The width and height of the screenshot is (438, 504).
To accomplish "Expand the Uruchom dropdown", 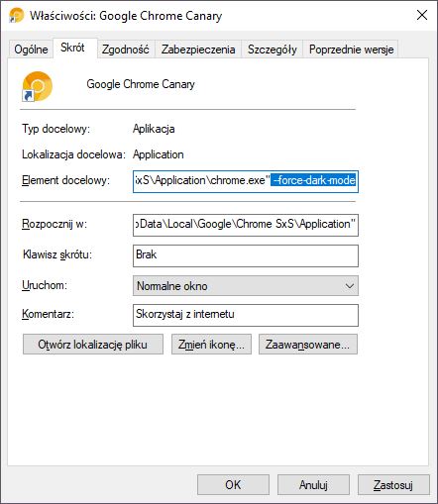I will click(x=246, y=286).
